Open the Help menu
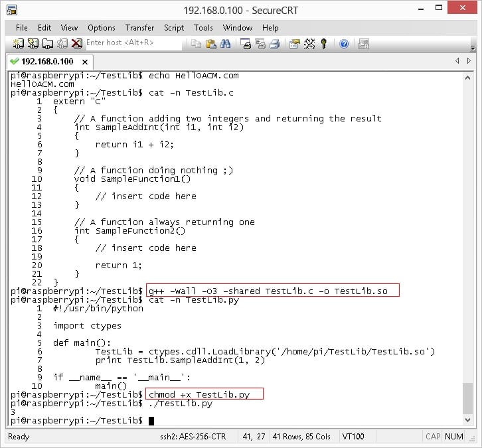The width and height of the screenshot is (482, 448). [270, 28]
